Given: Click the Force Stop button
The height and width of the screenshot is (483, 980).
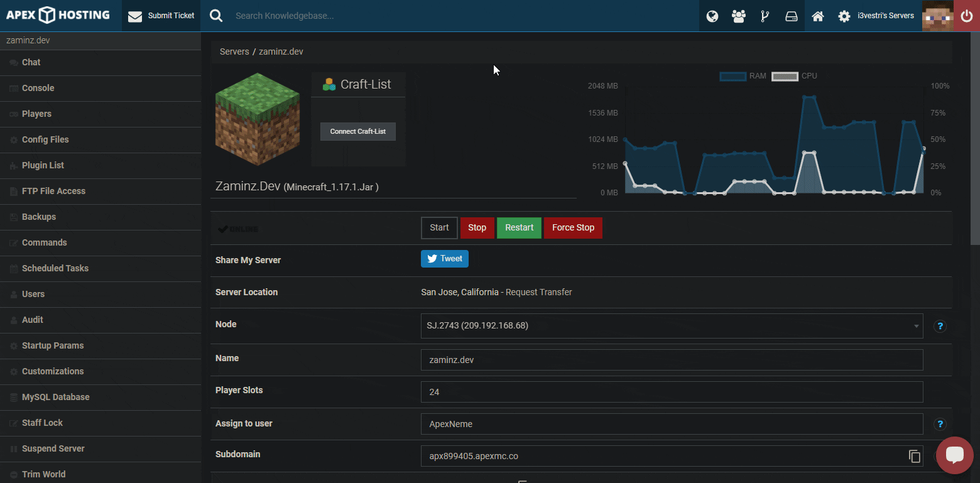Looking at the screenshot, I should [x=573, y=228].
